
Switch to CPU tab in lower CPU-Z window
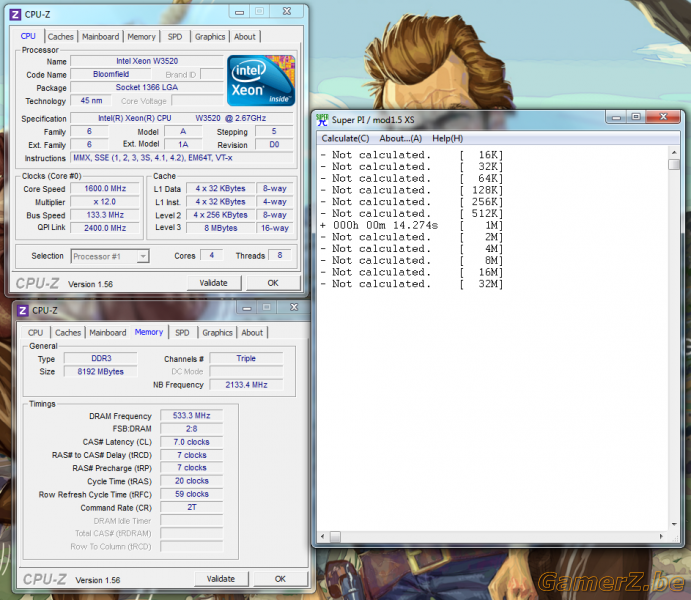point(35,333)
